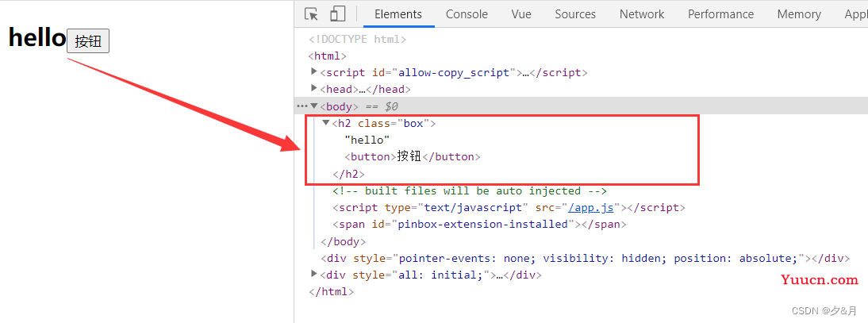Viewport: 868px width, 323px height.
Task: Click the hello heading text on the page
Action: 37,38
